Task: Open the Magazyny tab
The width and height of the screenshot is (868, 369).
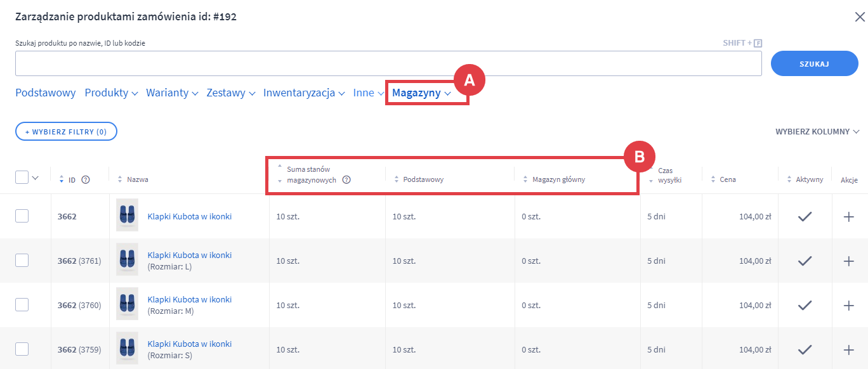Action: point(421,93)
